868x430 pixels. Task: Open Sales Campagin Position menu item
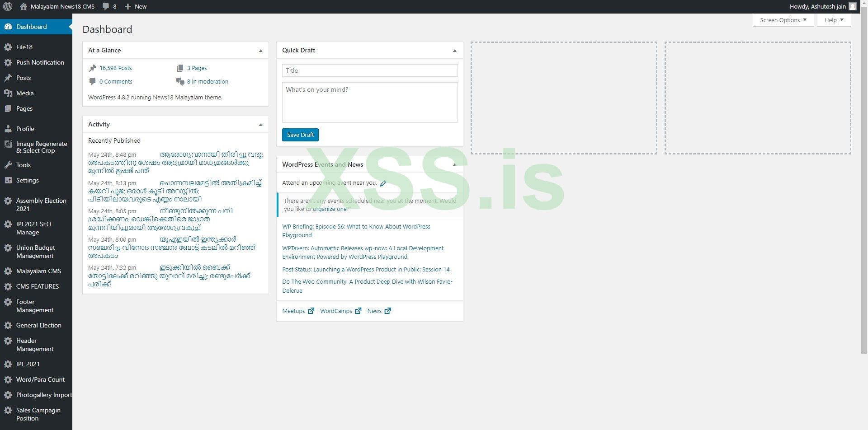coord(36,414)
